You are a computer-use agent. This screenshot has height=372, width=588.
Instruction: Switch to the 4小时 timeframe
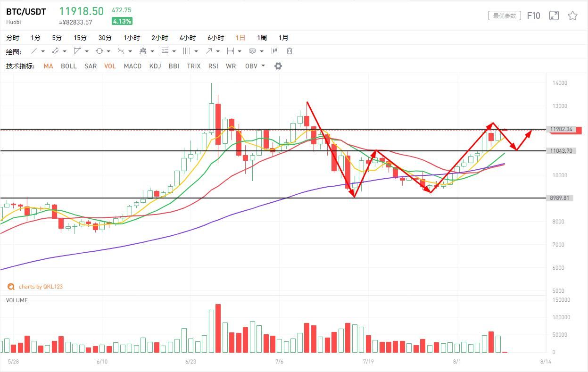click(188, 38)
